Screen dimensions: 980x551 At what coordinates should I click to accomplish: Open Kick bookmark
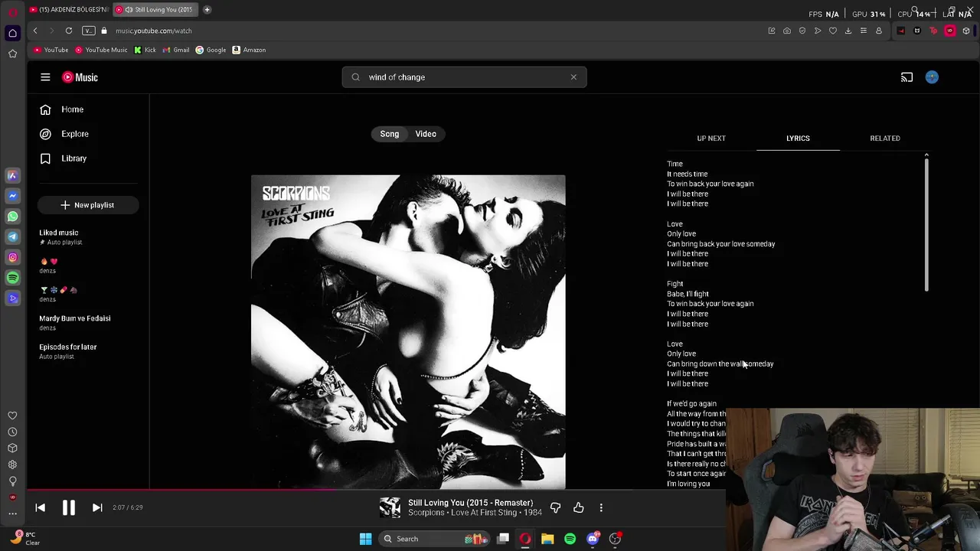click(x=145, y=50)
